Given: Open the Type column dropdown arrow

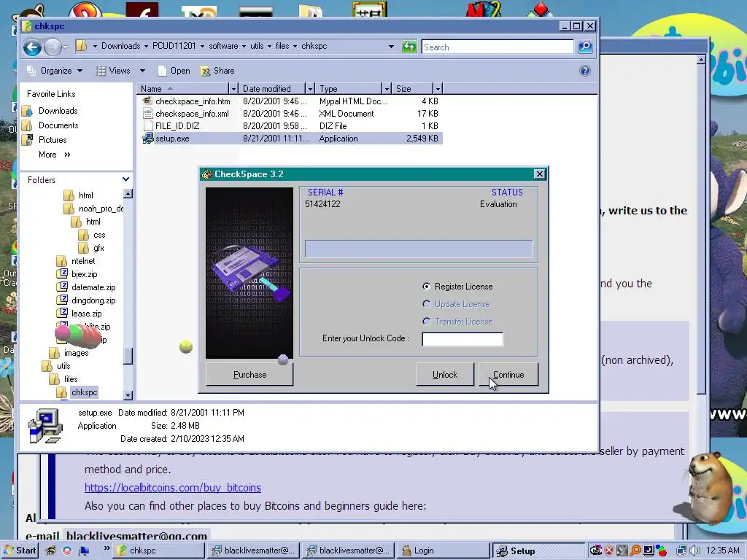Looking at the screenshot, I should 387,88.
